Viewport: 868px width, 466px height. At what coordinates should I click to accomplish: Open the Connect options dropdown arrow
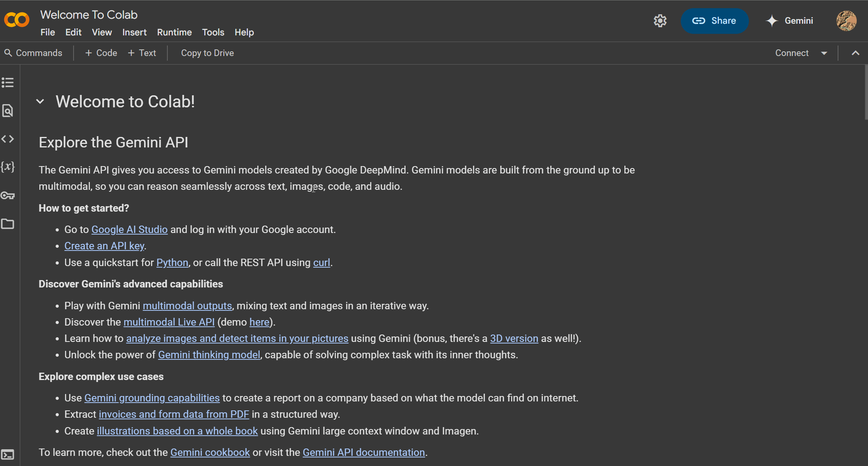pos(824,53)
